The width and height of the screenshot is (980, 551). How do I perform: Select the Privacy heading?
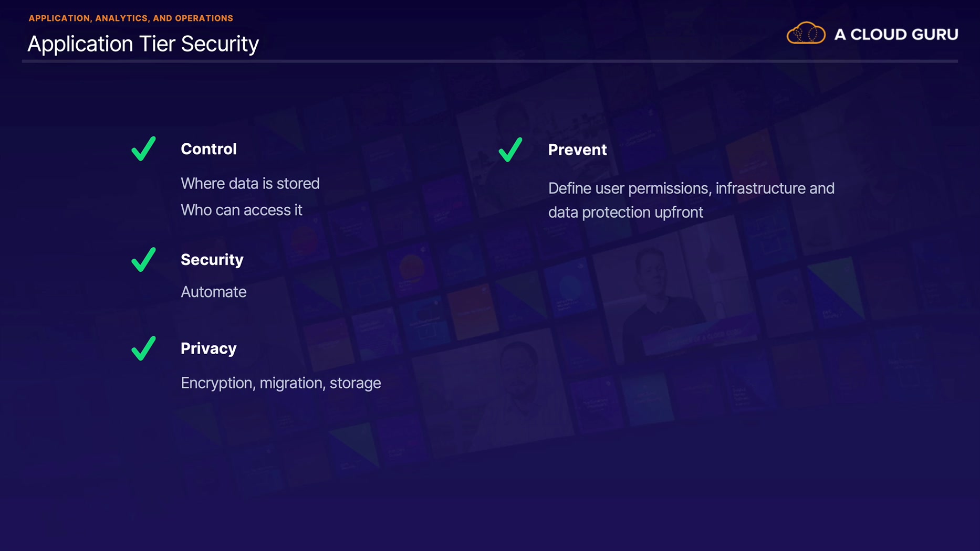pyautogui.click(x=208, y=348)
